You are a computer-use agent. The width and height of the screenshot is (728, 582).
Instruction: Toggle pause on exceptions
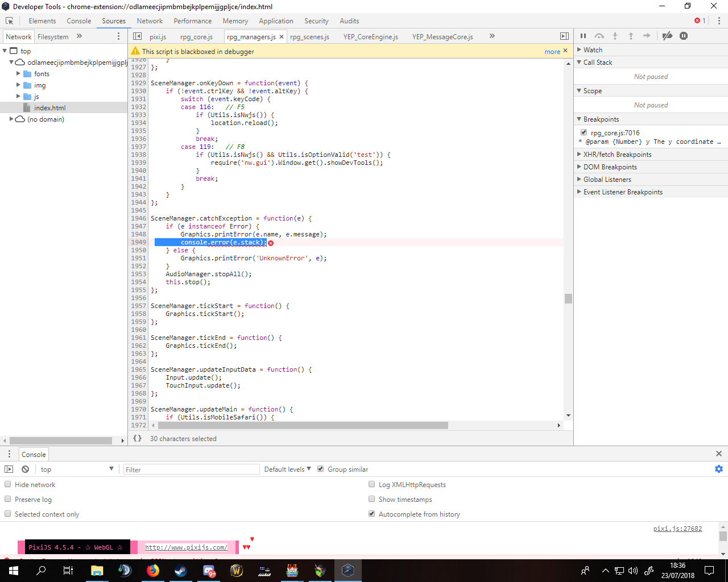click(684, 36)
